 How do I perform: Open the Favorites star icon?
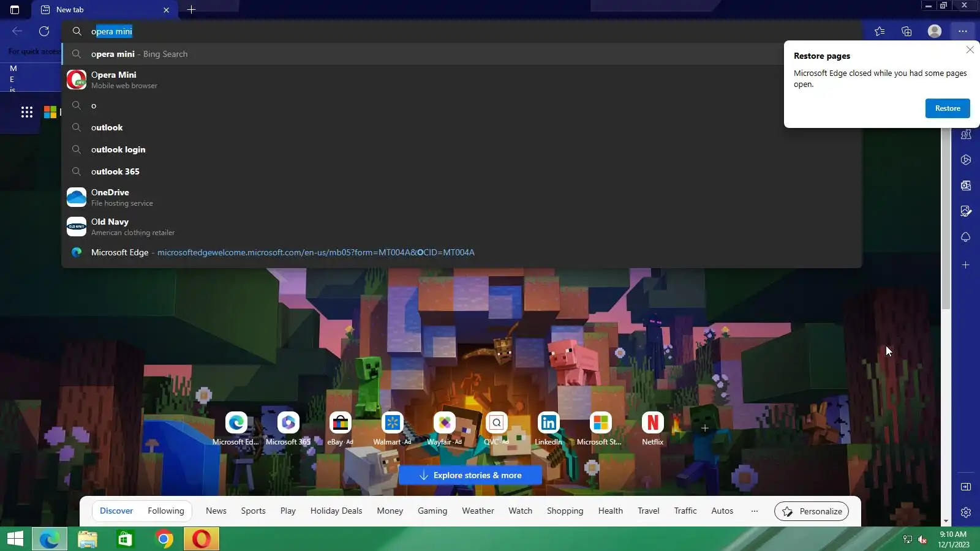tap(880, 31)
